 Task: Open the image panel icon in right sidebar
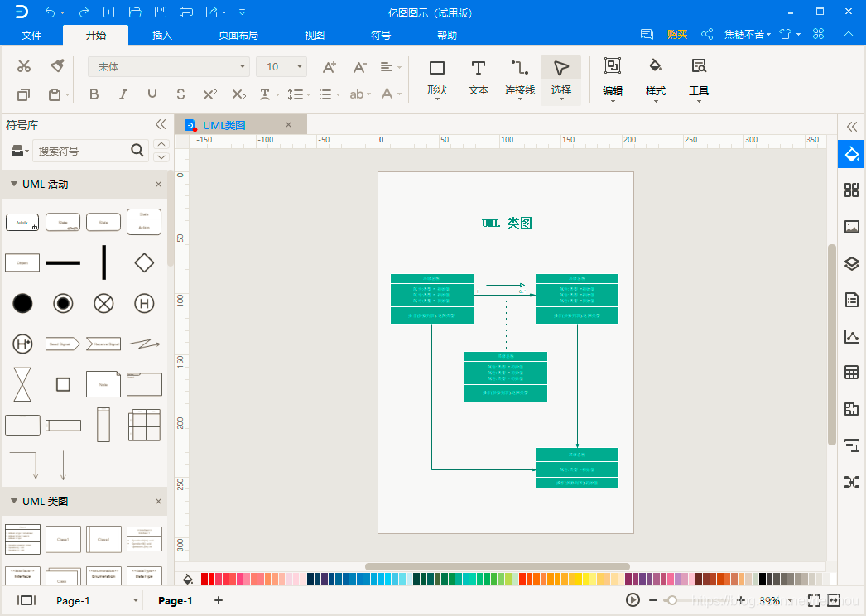852,227
